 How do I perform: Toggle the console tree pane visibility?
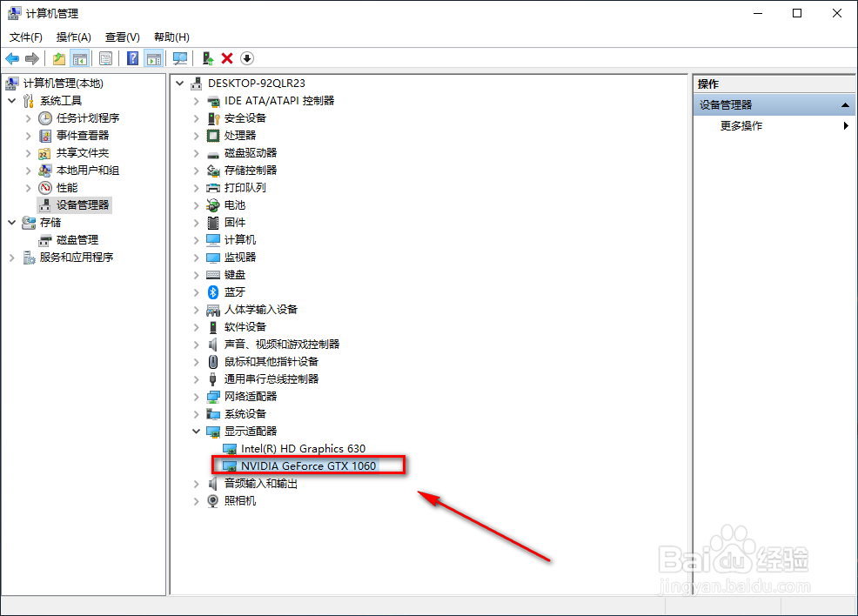[78, 57]
